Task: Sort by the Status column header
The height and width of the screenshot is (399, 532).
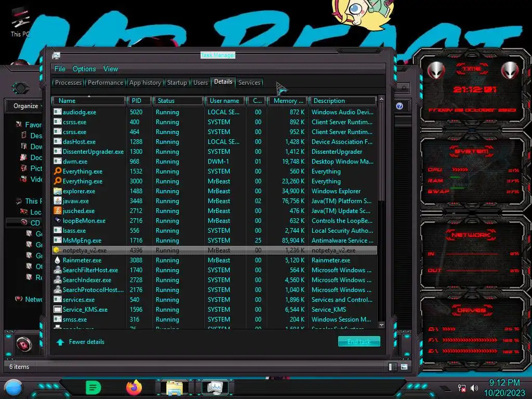Action: click(x=179, y=101)
